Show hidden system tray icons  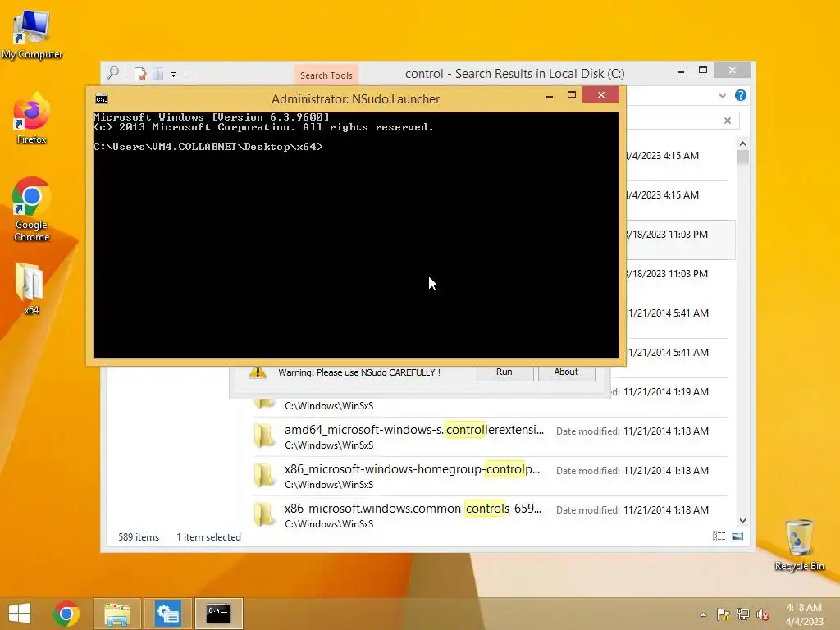(x=703, y=614)
